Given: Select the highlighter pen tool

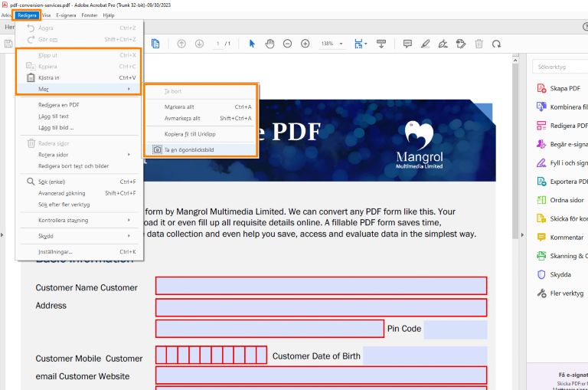Looking at the screenshot, I should tap(425, 44).
